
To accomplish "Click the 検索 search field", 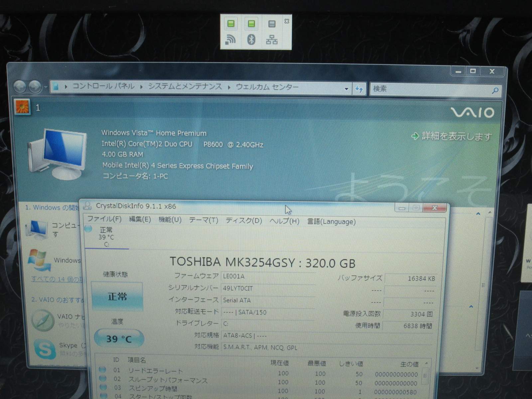I will (431, 89).
